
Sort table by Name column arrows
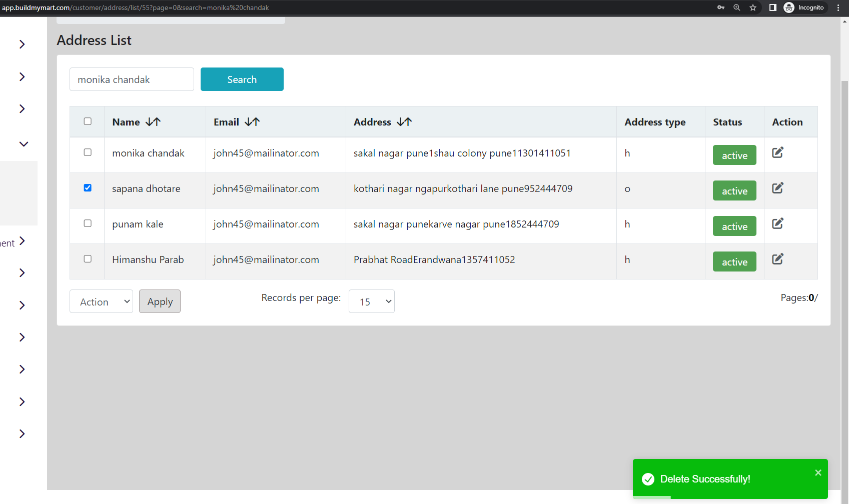153,121
